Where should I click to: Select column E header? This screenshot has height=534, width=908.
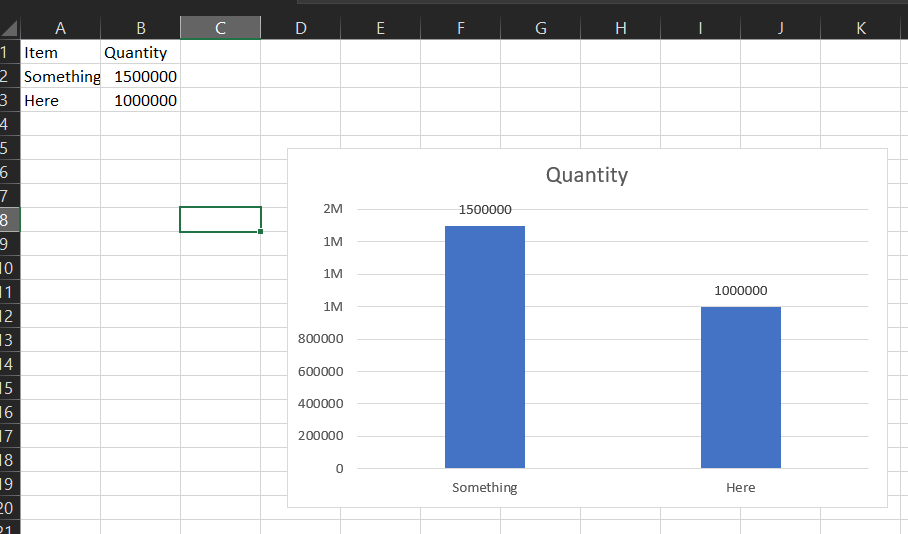380,28
